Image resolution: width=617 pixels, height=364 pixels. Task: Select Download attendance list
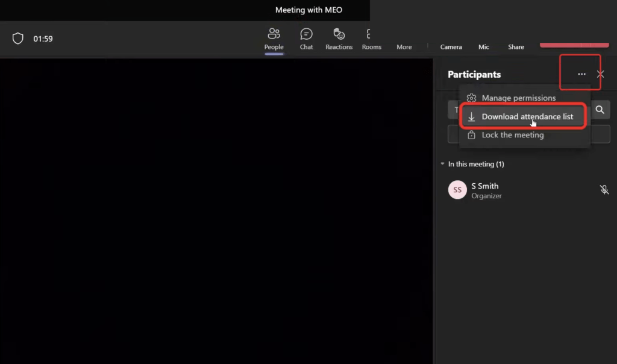click(523, 116)
